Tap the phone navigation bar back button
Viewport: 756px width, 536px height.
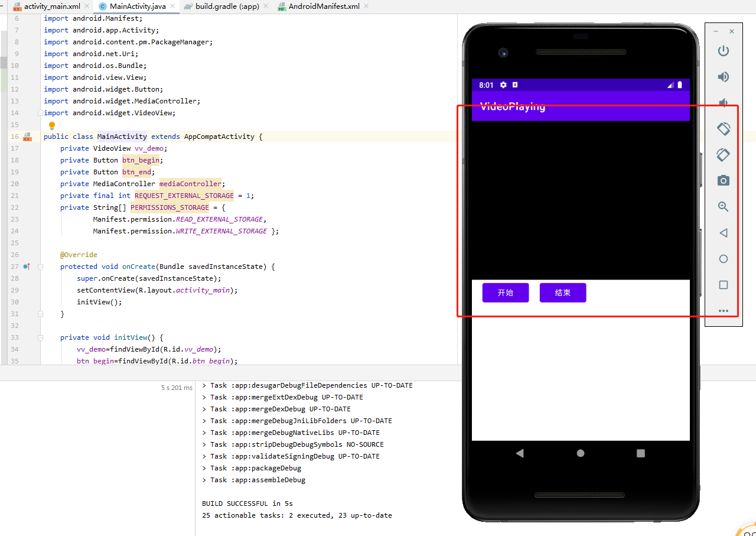(520, 453)
